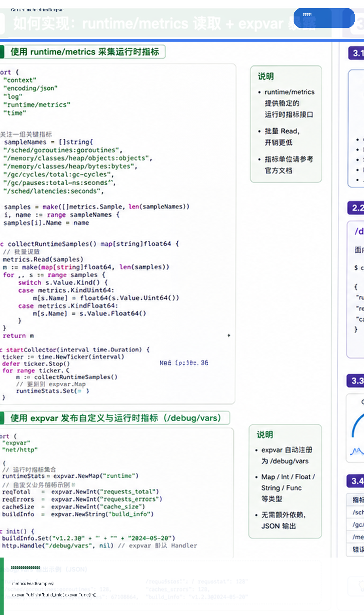
Task: Click 'samples = make([]metrics.Sample' code line
Action: (x=97, y=207)
